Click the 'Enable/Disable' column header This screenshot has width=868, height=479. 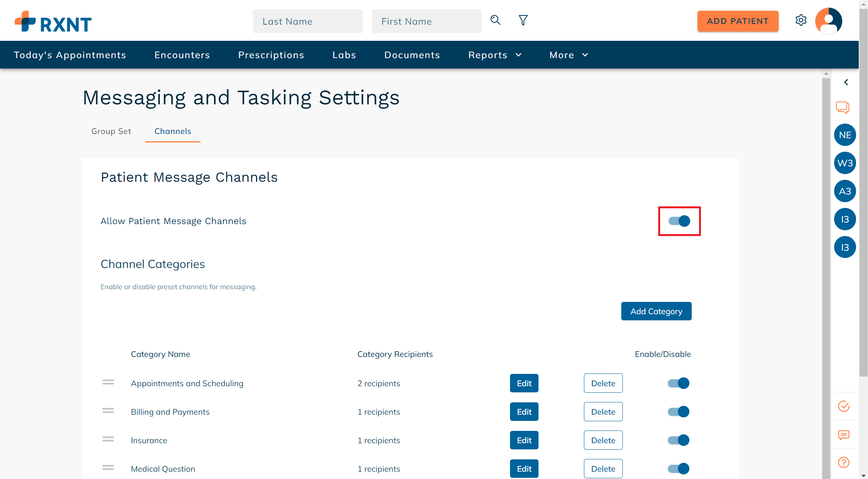click(x=663, y=354)
